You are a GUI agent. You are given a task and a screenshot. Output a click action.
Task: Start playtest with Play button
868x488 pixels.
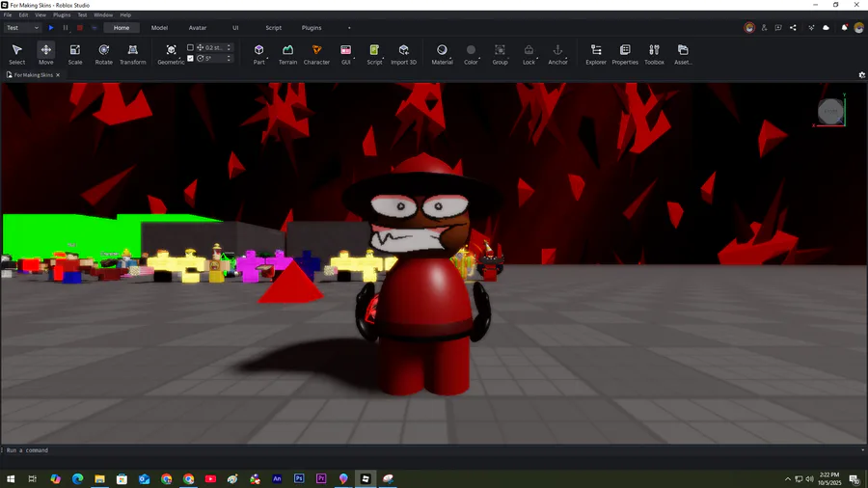51,28
